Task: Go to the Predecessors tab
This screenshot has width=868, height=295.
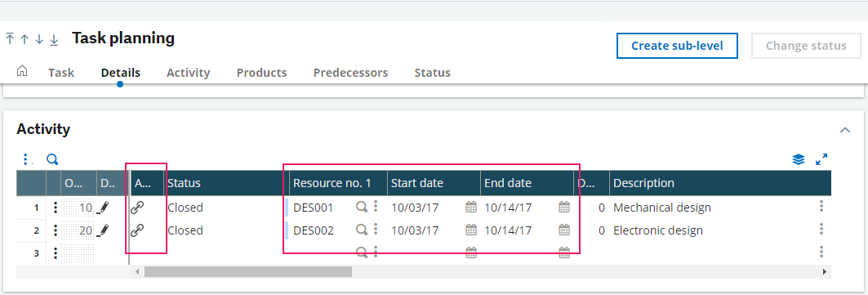Action: click(x=350, y=73)
